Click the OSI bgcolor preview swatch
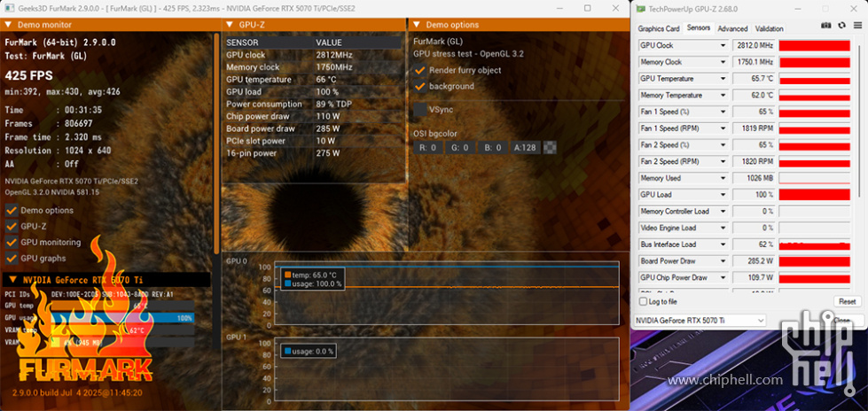 pos(551,148)
